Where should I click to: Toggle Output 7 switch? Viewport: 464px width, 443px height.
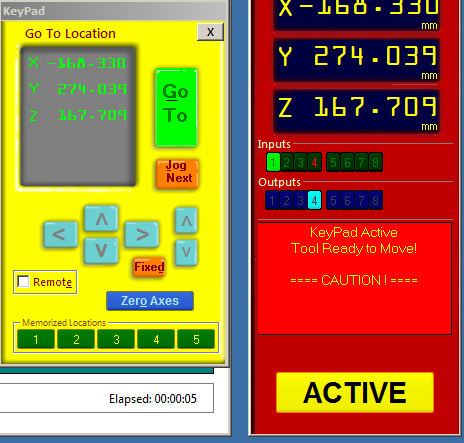361,200
